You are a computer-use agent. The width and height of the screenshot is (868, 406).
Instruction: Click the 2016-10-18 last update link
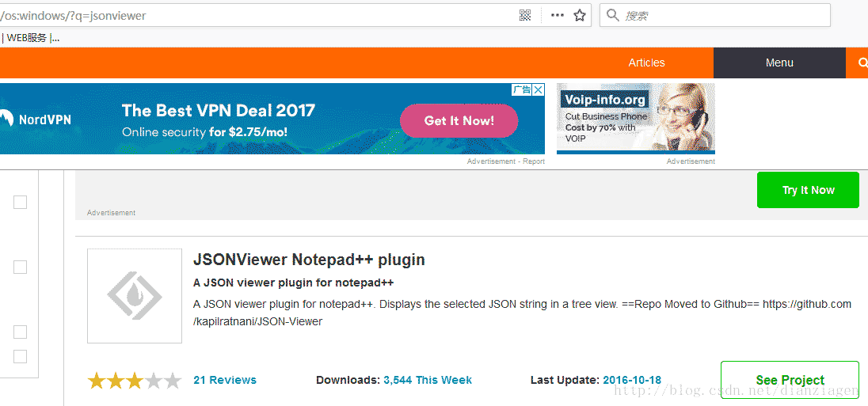632,380
